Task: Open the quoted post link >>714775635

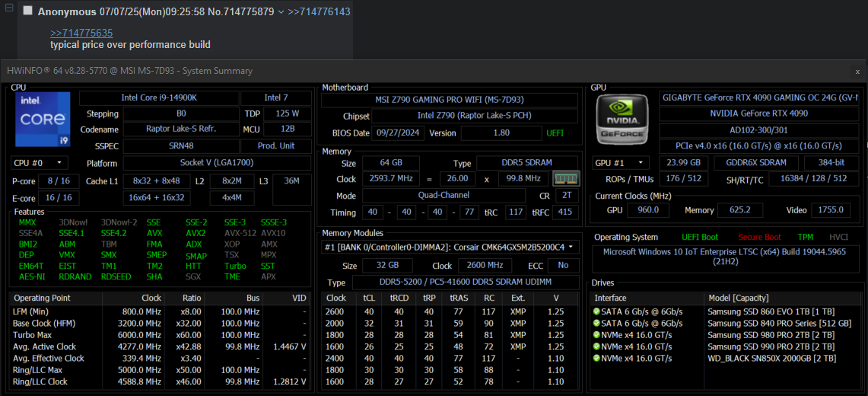Action: [81, 34]
